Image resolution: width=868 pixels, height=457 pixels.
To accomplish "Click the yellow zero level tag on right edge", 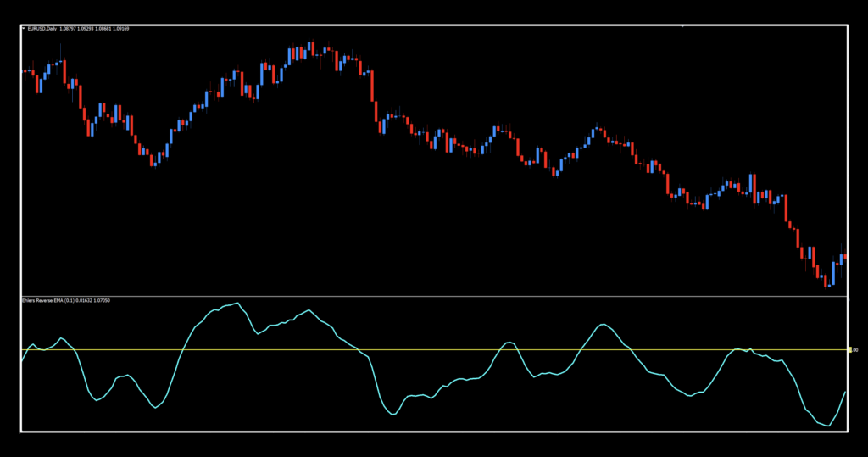I will 851,349.
